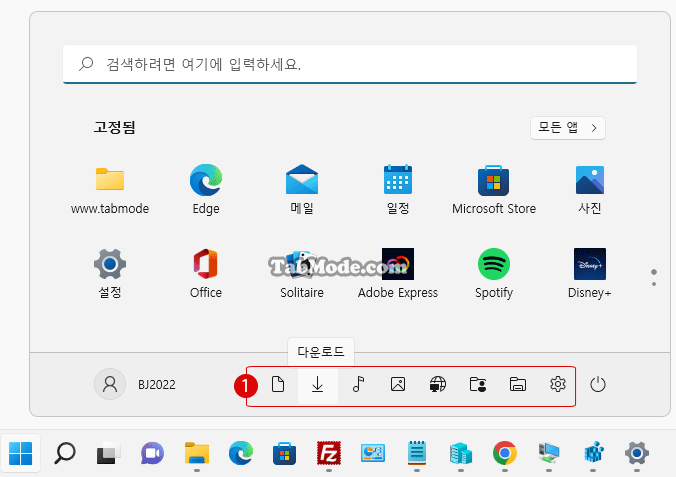Open the Music folder shortcut
Viewport: 676px width, 477px height.
(x=358, y=384)
